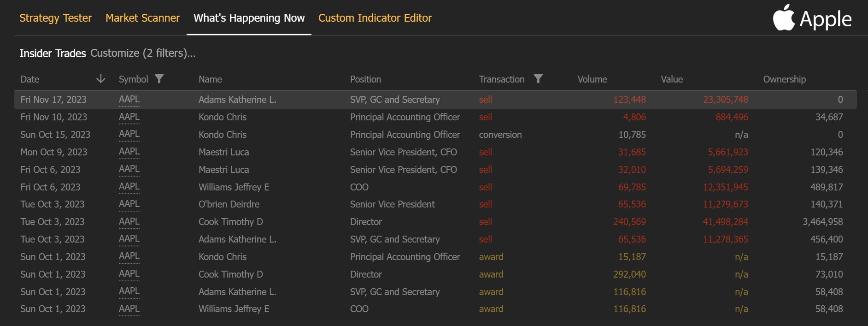Sort by the Ownership column header
Viewport: 868px width, 326px height.
click(x=784, y=79)
